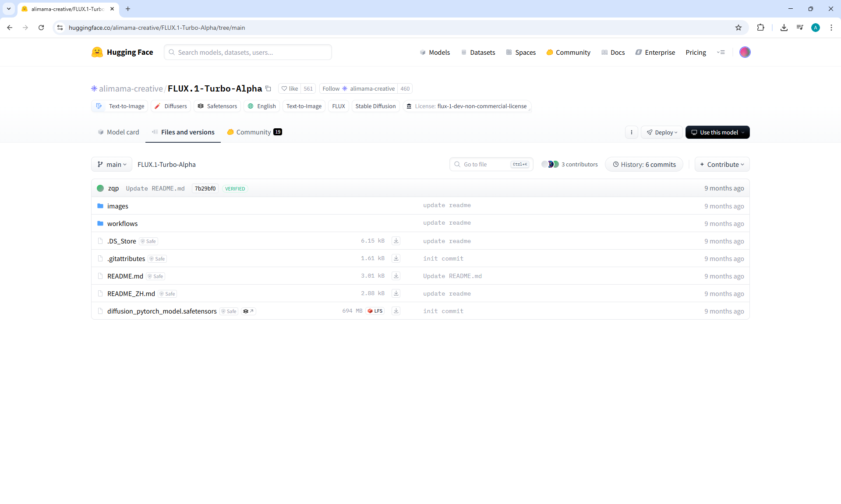Expand the Deploy dropdown
Image resolution: width=841 pixels, height=504 pixels.
[x=662, y=132]
